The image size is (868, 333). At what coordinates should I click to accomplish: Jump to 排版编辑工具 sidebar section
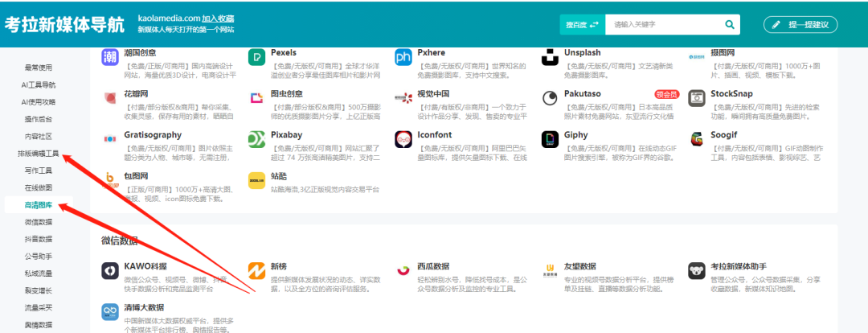pos(39,154)
